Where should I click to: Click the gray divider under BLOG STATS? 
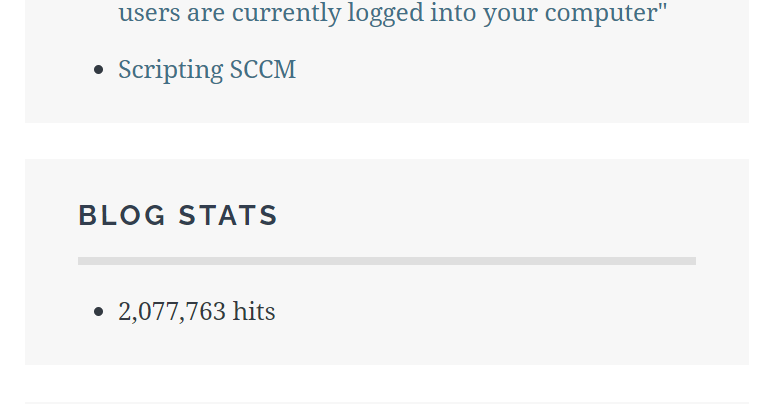(x=386, y=261)
